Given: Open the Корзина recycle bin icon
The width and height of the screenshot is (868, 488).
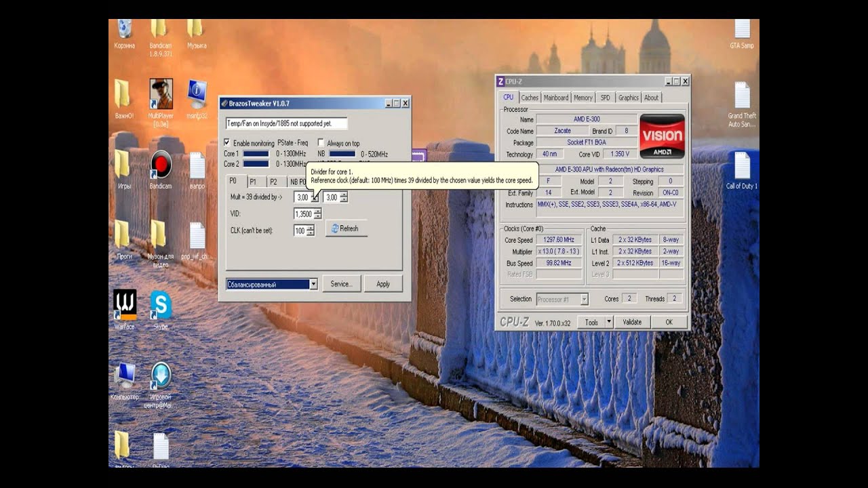Looking at the screenshot, I should pos(125,28).
